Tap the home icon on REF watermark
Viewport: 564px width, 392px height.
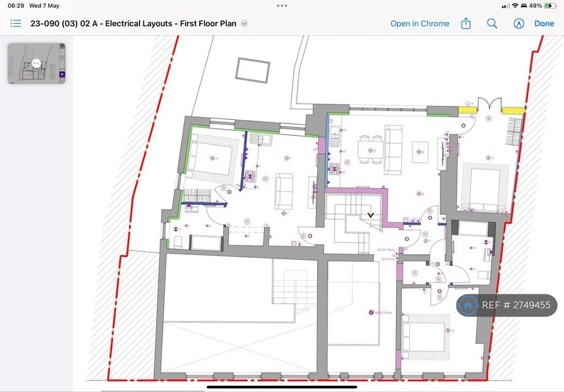point(468,305)
